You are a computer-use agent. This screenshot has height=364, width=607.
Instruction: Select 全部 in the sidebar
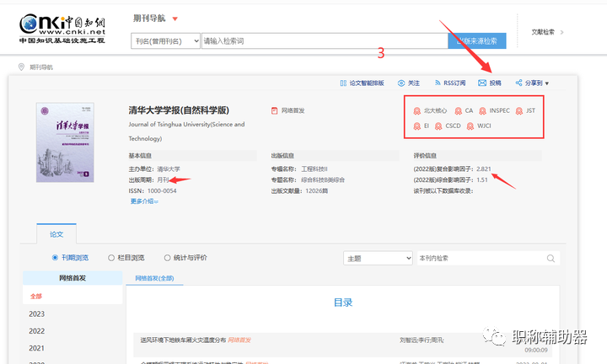pyautogui.click(x=36, y=297)
